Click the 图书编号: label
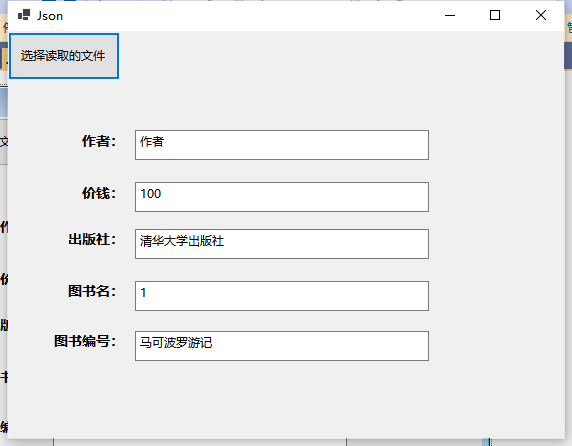This screenshot has height=446, width=572. (85, 341)
